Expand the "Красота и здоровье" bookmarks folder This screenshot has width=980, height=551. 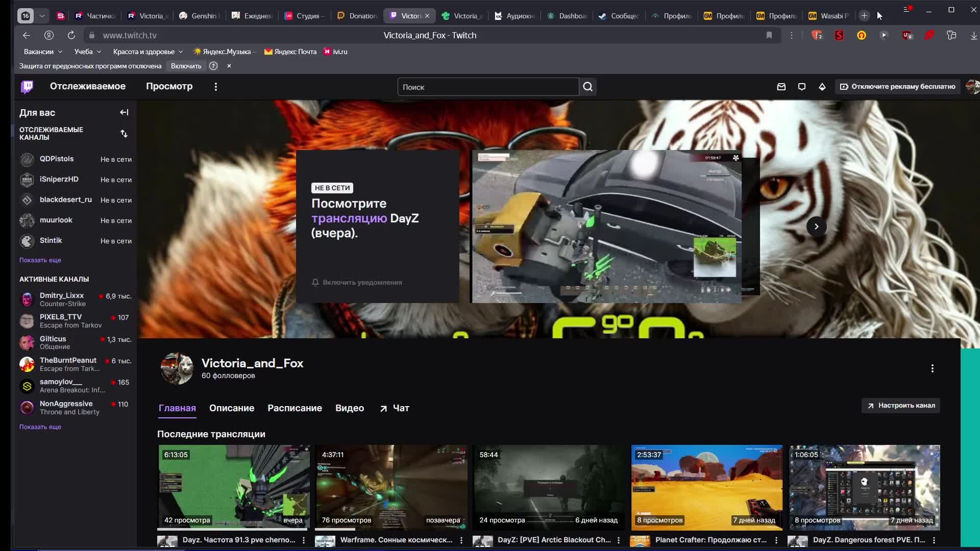(x=148, y=52)
